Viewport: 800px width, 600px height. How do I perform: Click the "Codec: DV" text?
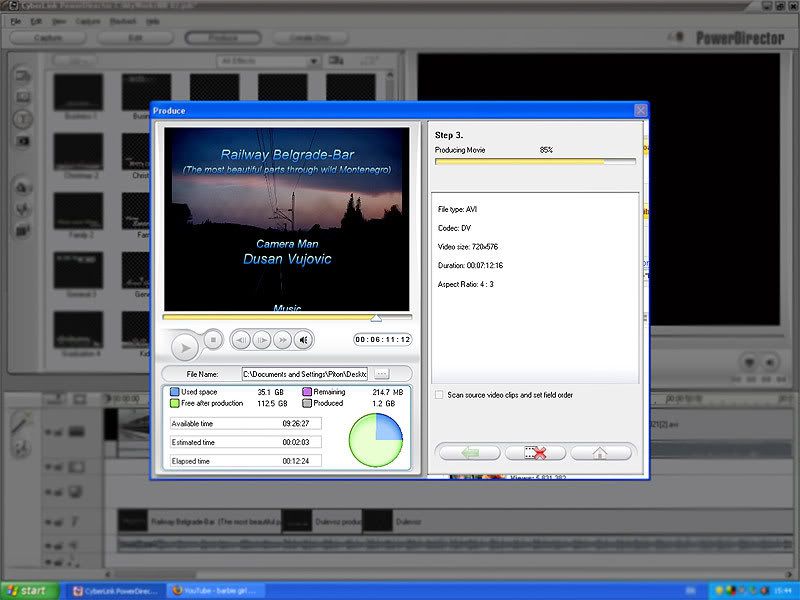[x=454, y=228]
